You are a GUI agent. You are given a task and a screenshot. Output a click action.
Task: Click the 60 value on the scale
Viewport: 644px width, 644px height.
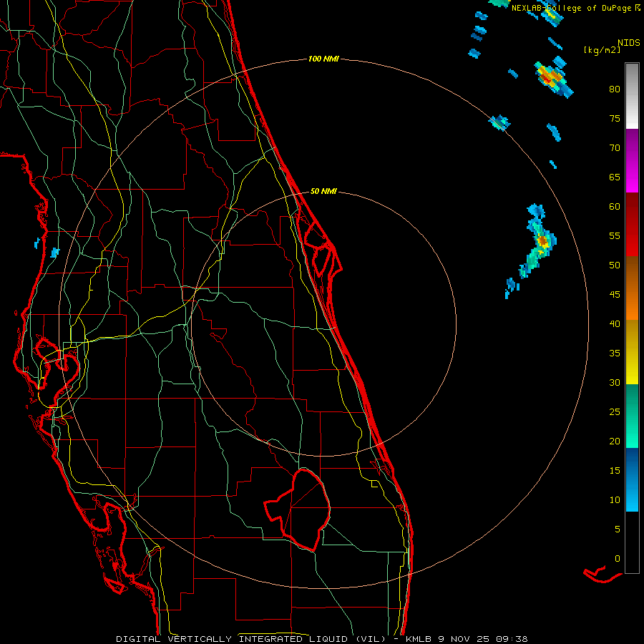click(615, 207)
